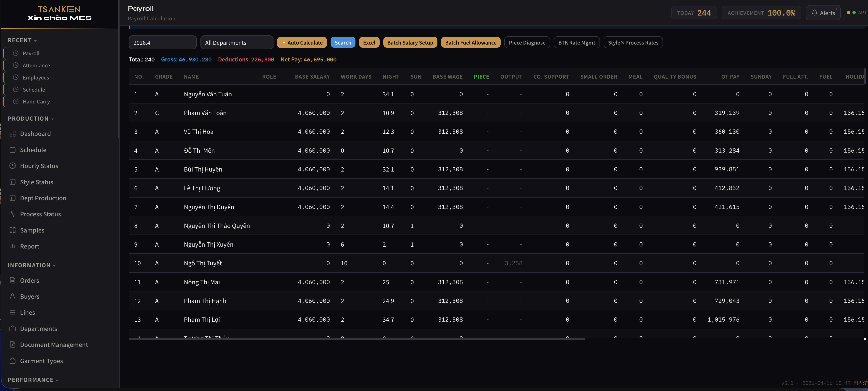This screenshot has height=391, width=868.
Task: Select employee name Phạm Văn Toàn
Action: [205, 113]
